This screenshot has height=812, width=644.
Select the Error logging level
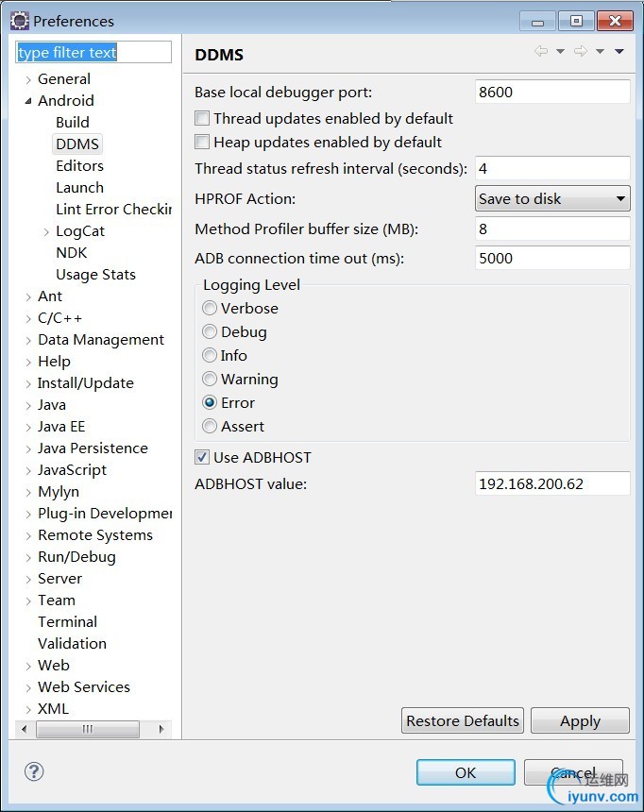click(210, 402)
